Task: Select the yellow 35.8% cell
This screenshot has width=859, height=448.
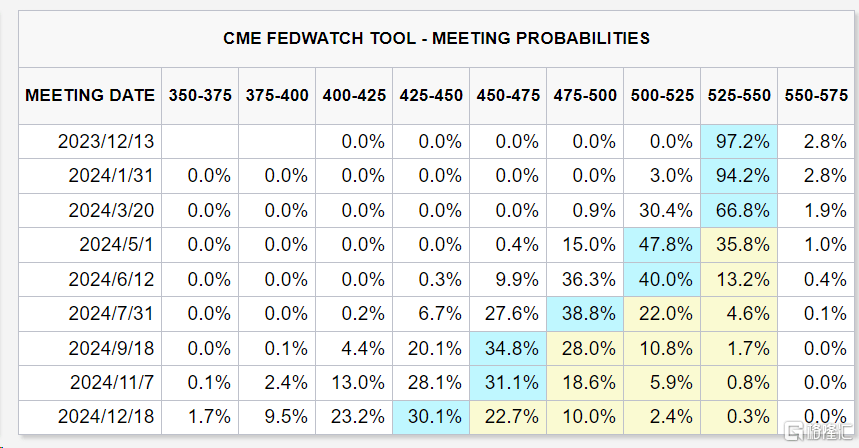Action: tap(740, 245)
